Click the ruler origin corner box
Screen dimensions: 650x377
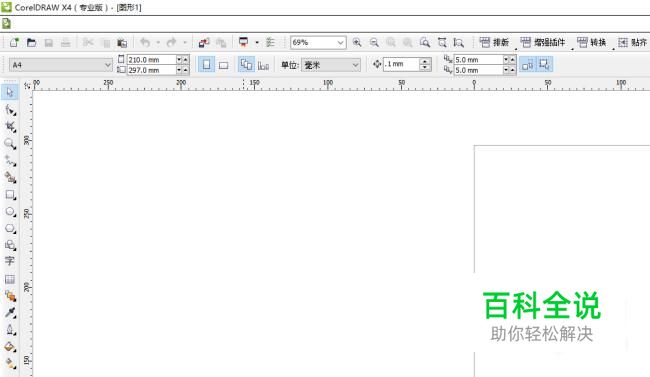click(x=27, y=85)
